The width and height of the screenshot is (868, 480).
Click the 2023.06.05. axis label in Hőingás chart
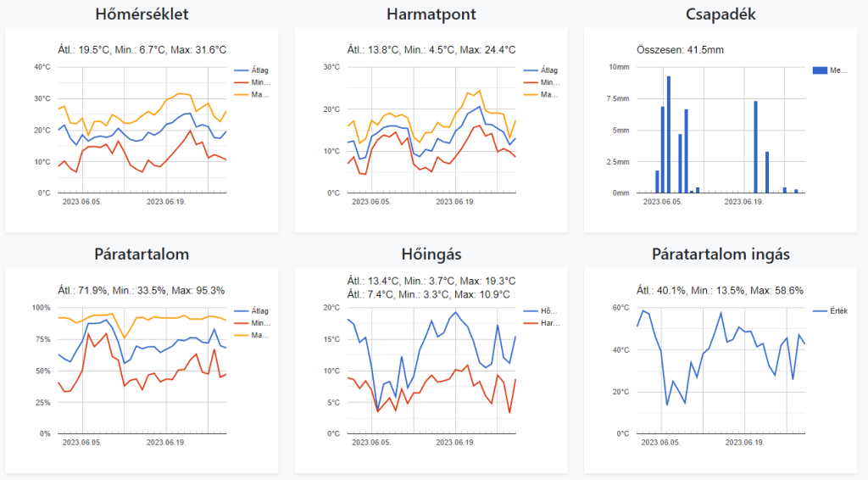[370, 443]
